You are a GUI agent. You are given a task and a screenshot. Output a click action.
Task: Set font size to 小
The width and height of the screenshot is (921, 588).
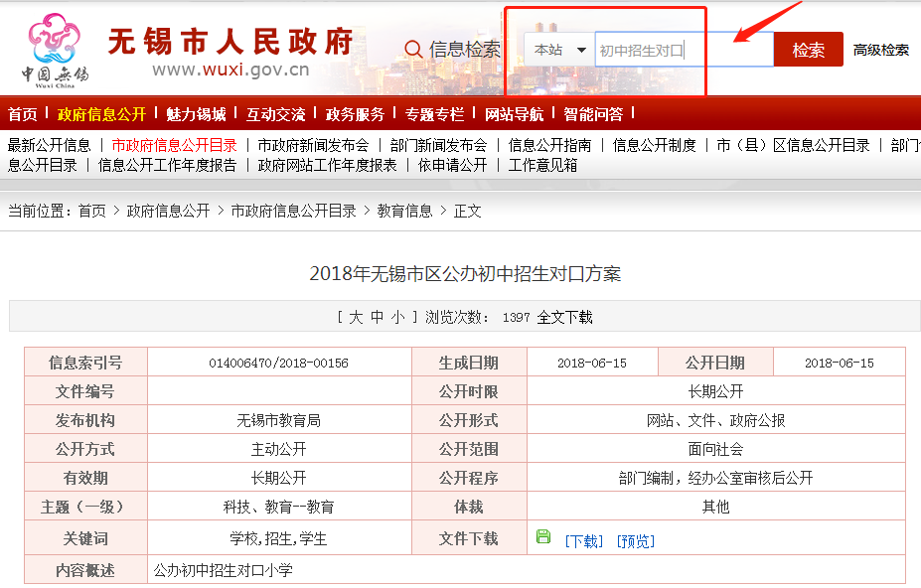[x=397, y=318]
